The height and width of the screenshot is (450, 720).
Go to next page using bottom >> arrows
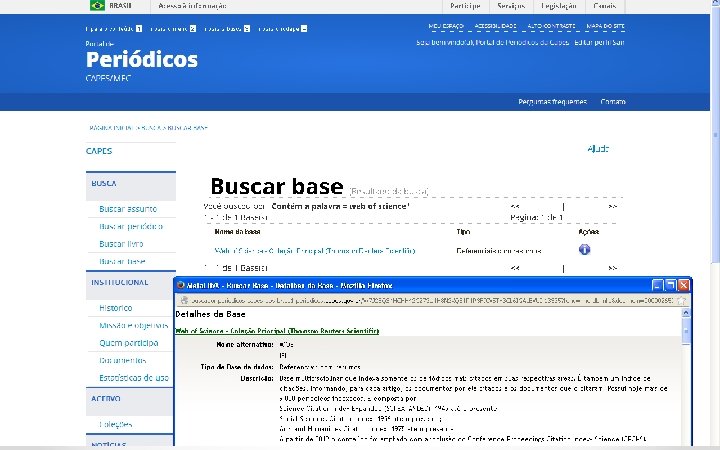[612, 268]
